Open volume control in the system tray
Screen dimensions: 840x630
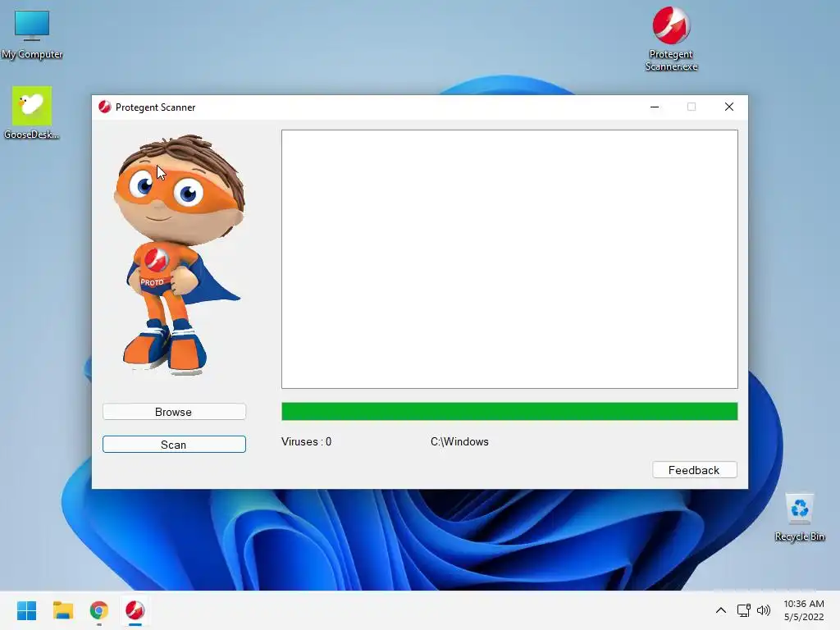pos(764,610)
